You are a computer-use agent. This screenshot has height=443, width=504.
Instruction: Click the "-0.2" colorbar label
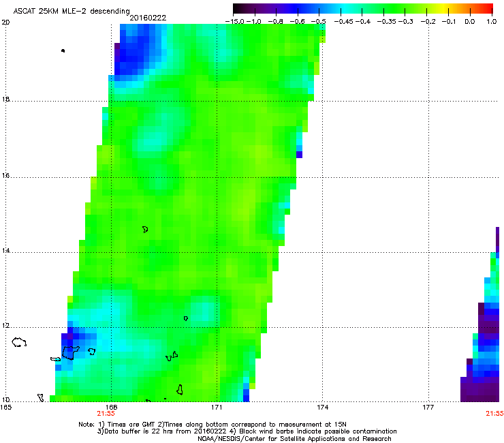(428, 22)
